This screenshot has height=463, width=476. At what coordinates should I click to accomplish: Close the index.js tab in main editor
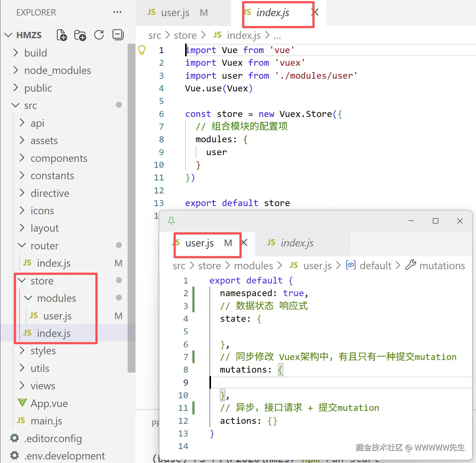[x=315, y=12]
